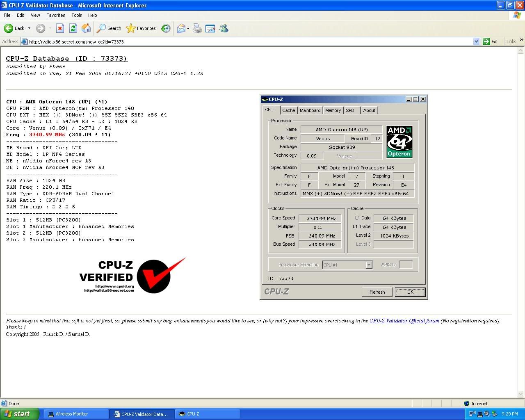Click the Code Name value Venus
The image size is (525, 420).
323,139
